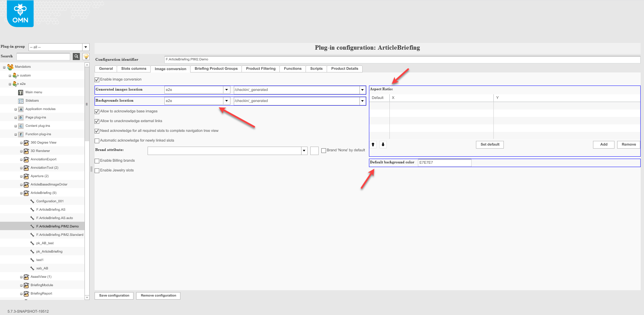Image resolution: width=644 pixels, height=315 pixels.
Task: Click the Save configuration button
Action: (x=114, y=296)
